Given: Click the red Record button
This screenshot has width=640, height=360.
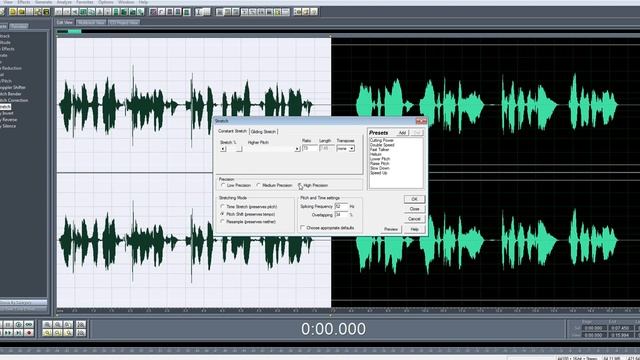Looking at the screenshot, I should pos(29,333).
